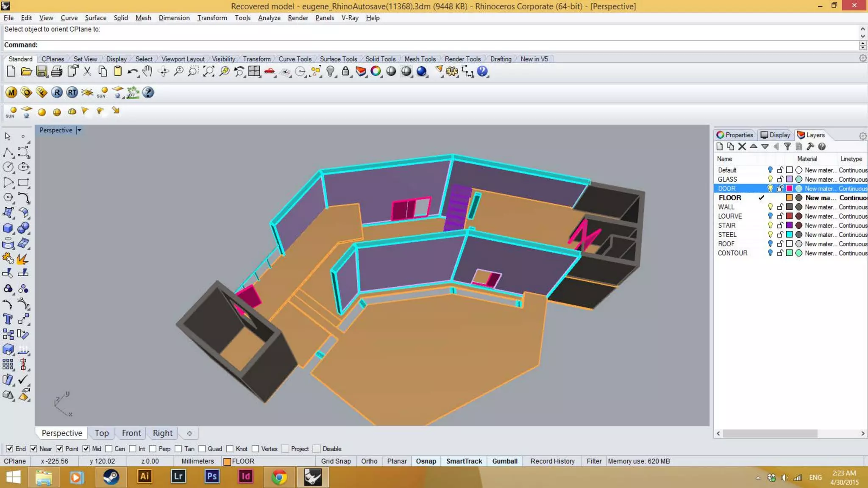Click the V-Ray 'M' material editor icon
This screenshot has width=868, height=488.
11,92
